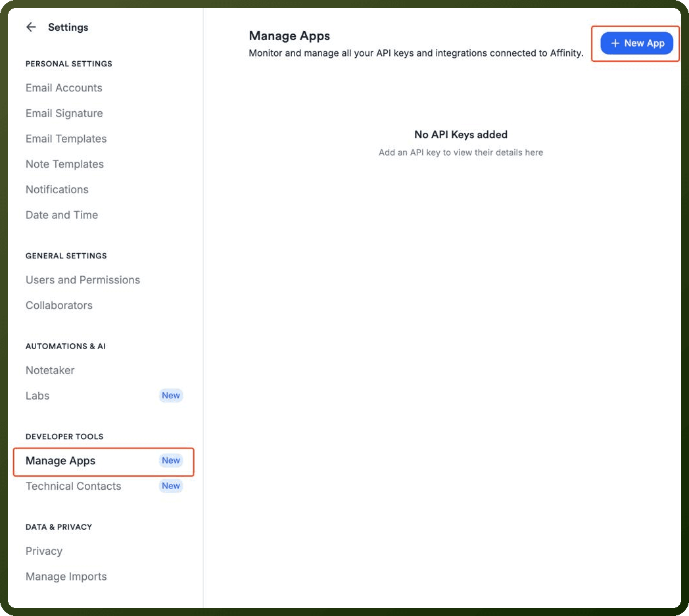Click the 'No API Keys added' message
Screen dimensions: 689x616
(x=460, y=135)
